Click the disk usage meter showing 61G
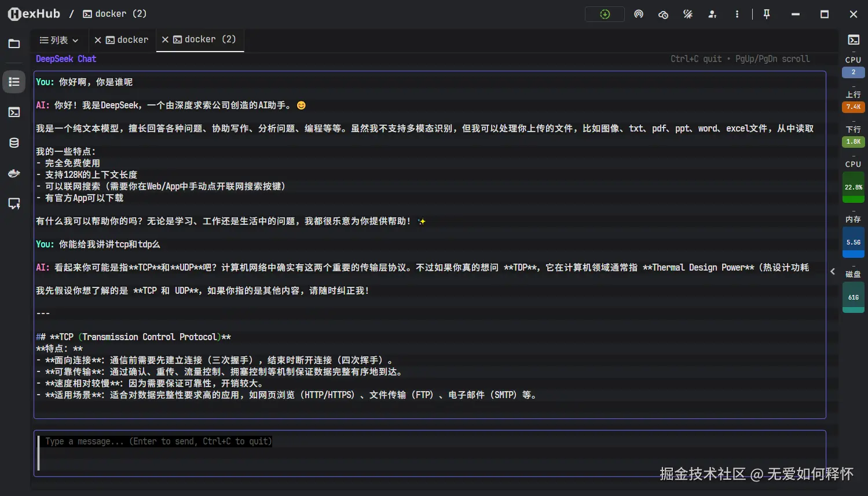 [x=854, y=297]
